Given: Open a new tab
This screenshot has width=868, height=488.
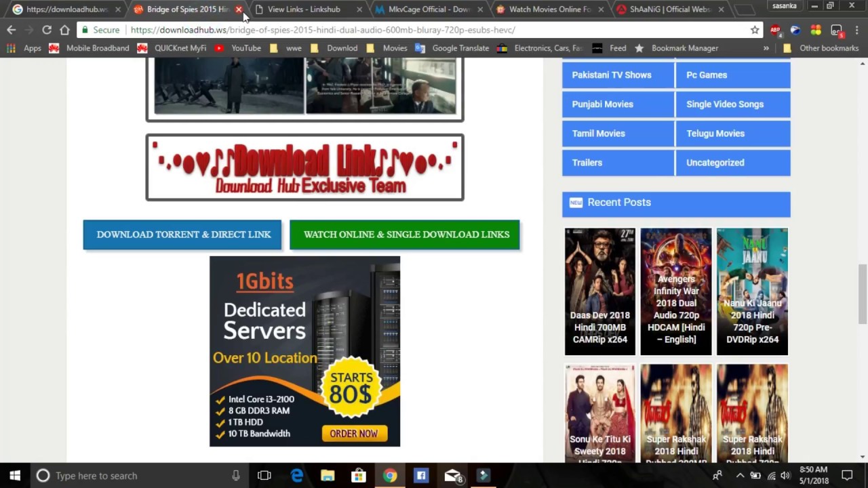Looking at the screenshot, I should click(x=745, y=10).
